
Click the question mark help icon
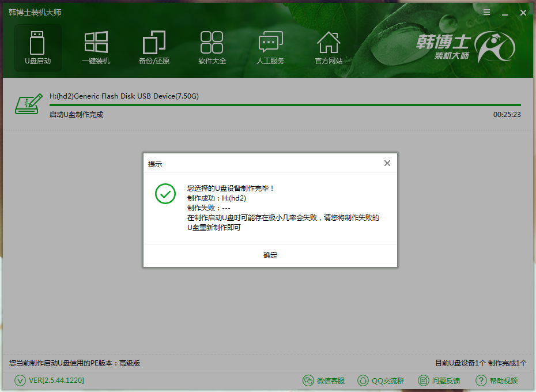pos(481,380)
